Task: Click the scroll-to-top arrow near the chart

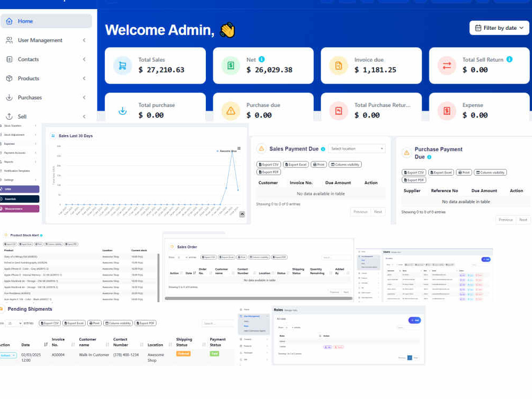Action: click(x=242, y=214)
